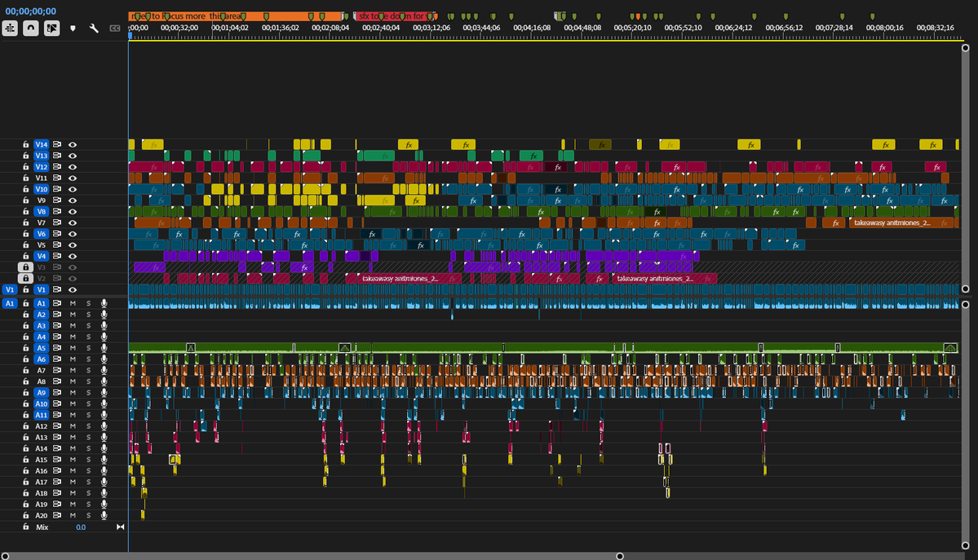Unlock the locked V3 track
The height and width of the screenshot is (560, 978).
(x=25, y=267)
